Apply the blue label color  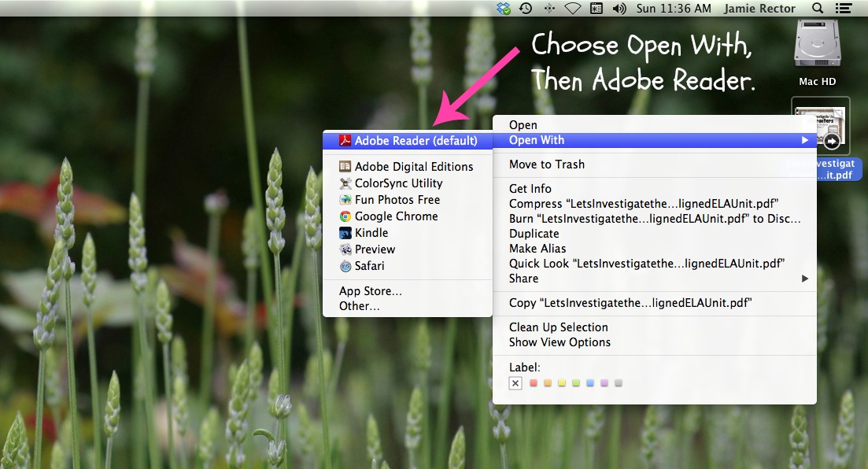pyautogui.click(x=590, y=382)
